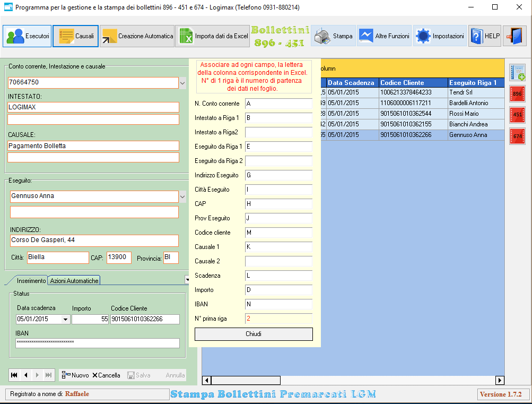532x404 pixels.
Task: Click the Città field containing Biella
Action: click(58, 257)
